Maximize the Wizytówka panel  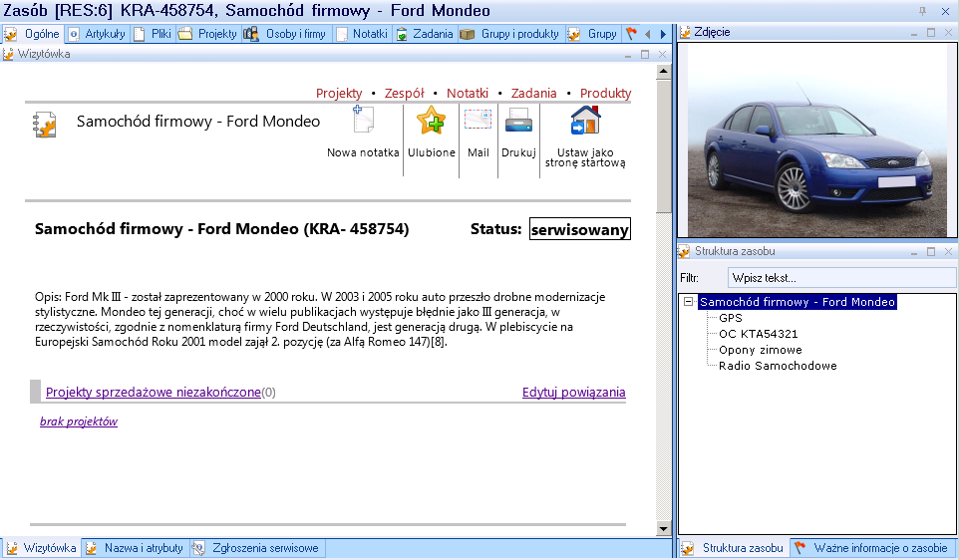click(645, 55)
